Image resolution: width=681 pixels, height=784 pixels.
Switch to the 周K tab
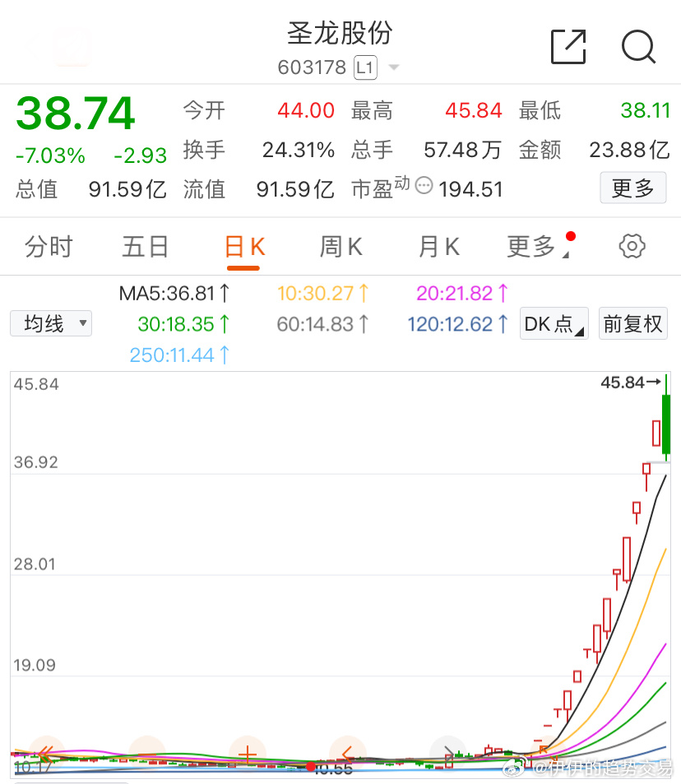pyautogui.click(x=340, y=246)
